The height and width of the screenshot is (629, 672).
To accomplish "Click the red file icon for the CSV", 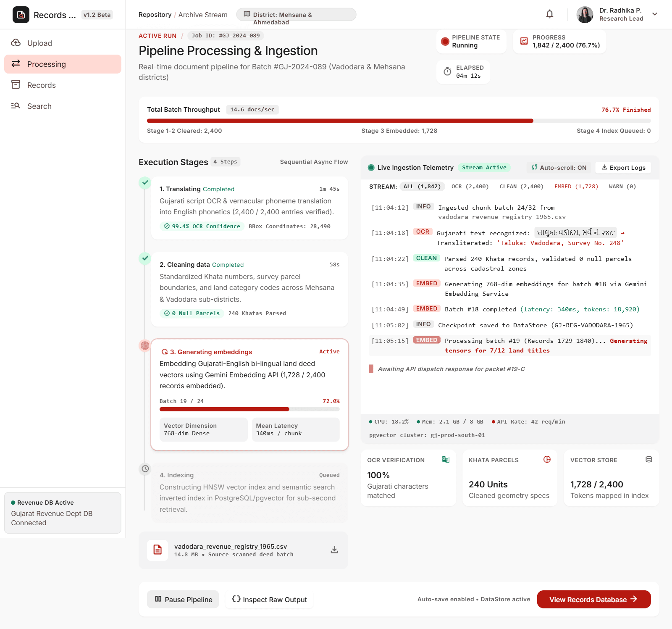I will tap(157, 550).
